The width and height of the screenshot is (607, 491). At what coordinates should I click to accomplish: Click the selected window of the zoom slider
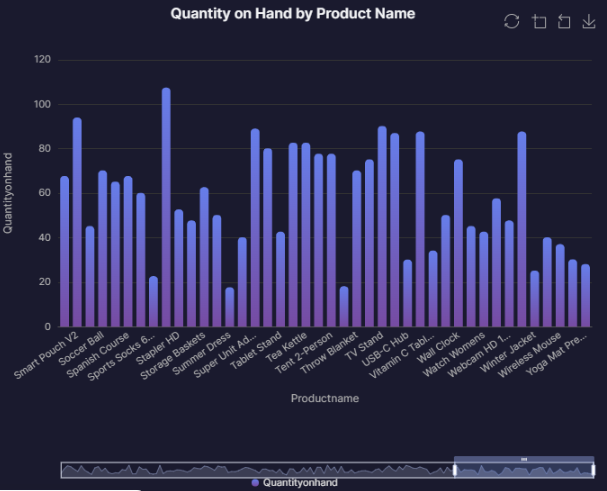point(524,471)
